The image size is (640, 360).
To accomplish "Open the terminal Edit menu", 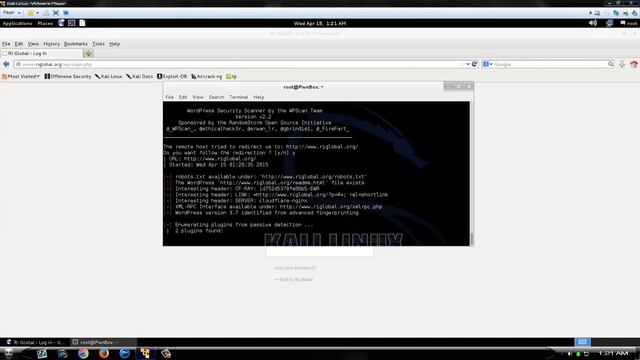I will point(183,97).
